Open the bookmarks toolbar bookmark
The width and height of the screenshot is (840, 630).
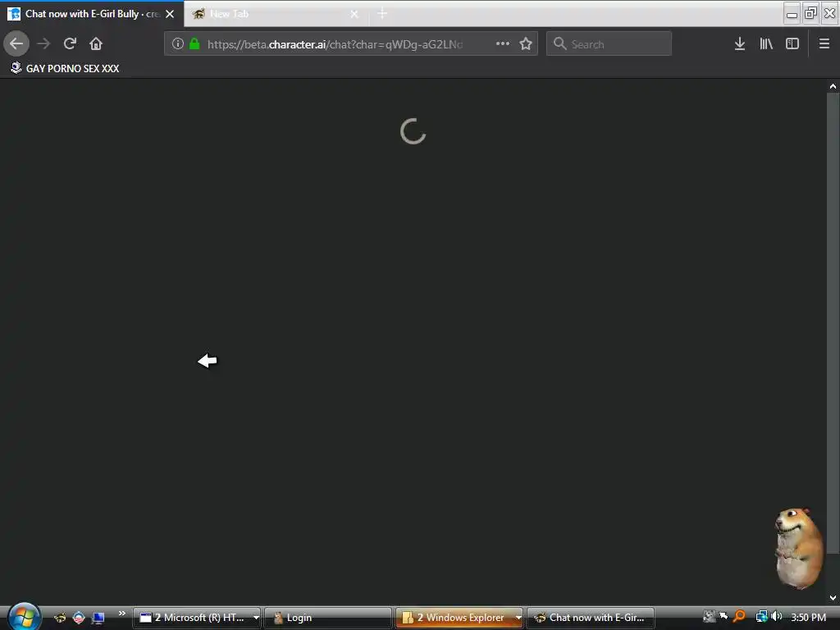[x=65, y=69]
